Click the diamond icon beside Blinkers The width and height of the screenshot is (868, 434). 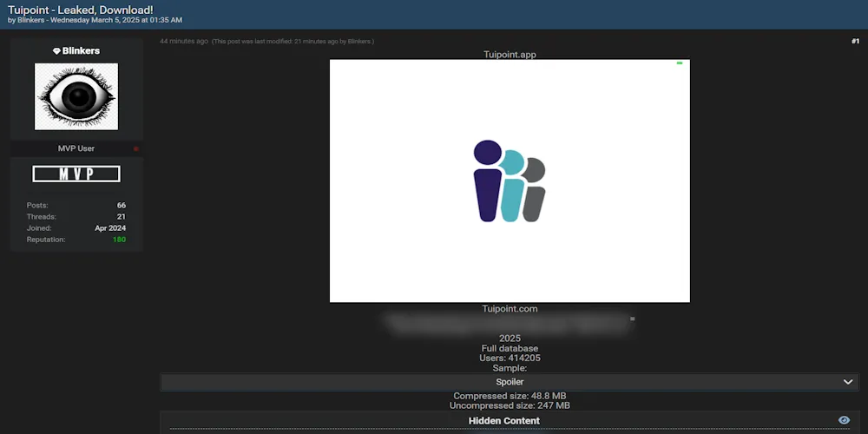pos(56,51)
